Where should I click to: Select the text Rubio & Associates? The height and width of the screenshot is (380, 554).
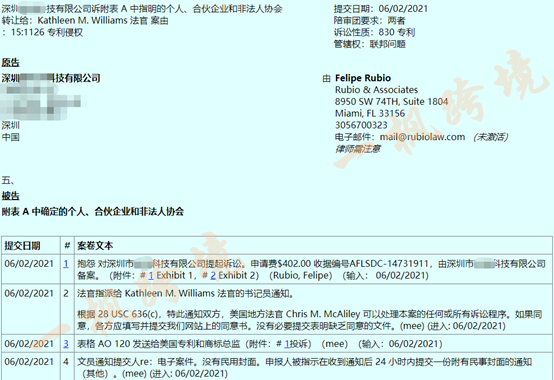pos(376,90)
